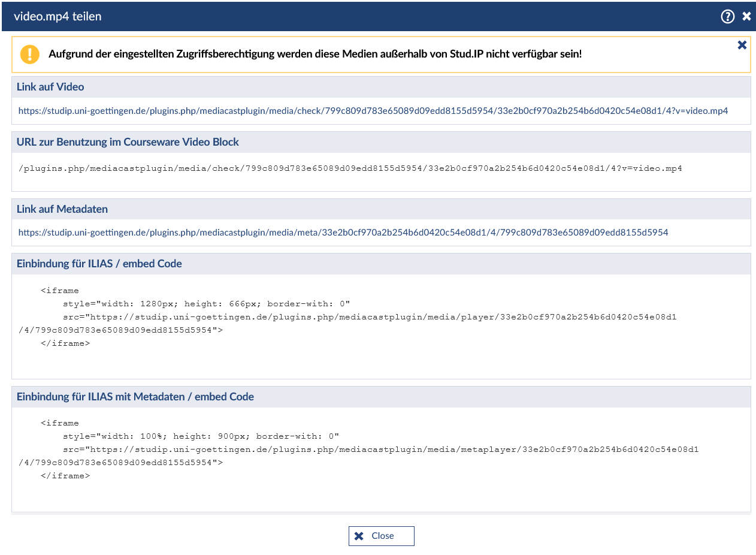Click the 'Link auf Video' section header
Image resolution: width=756 pixels, height=555 pixels.
point(50,87)
